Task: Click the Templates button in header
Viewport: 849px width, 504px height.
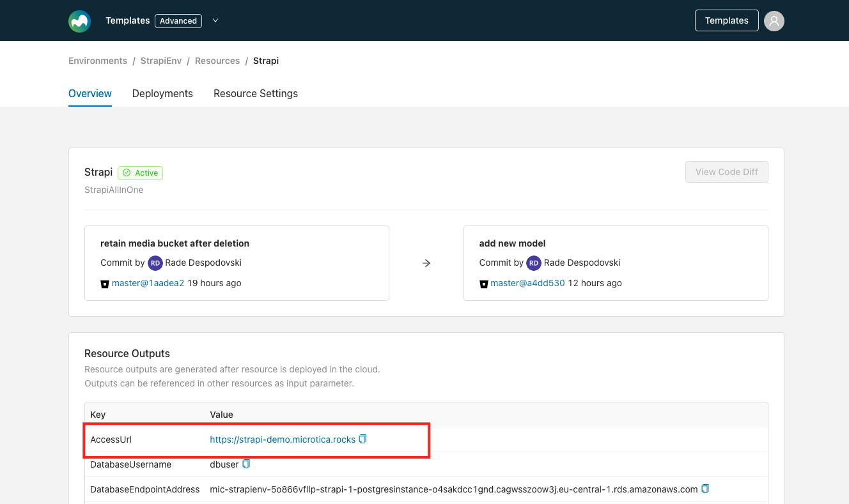Action: (x=727, y=20)
